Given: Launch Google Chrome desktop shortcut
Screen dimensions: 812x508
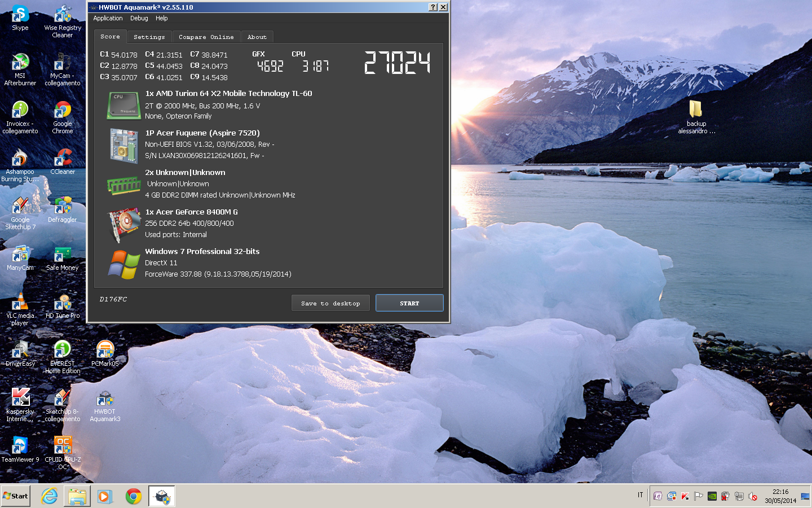Looking at the screenshot, I should coord(63,117).
